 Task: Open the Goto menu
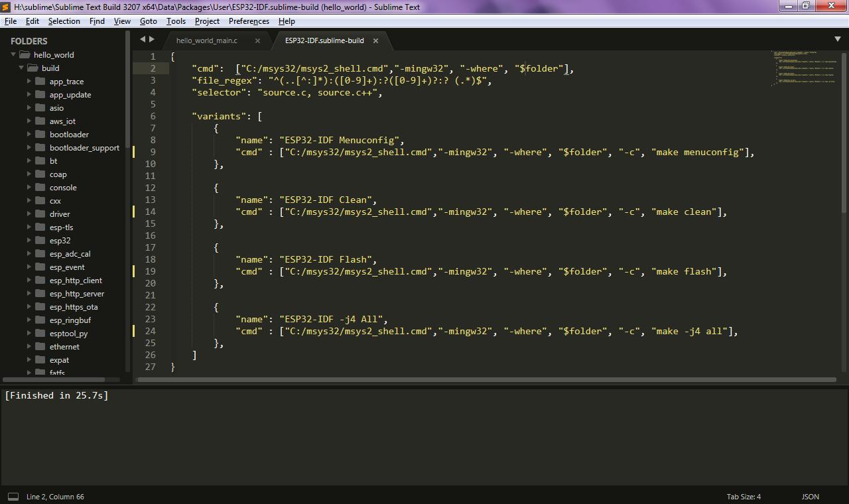[149, 21]
